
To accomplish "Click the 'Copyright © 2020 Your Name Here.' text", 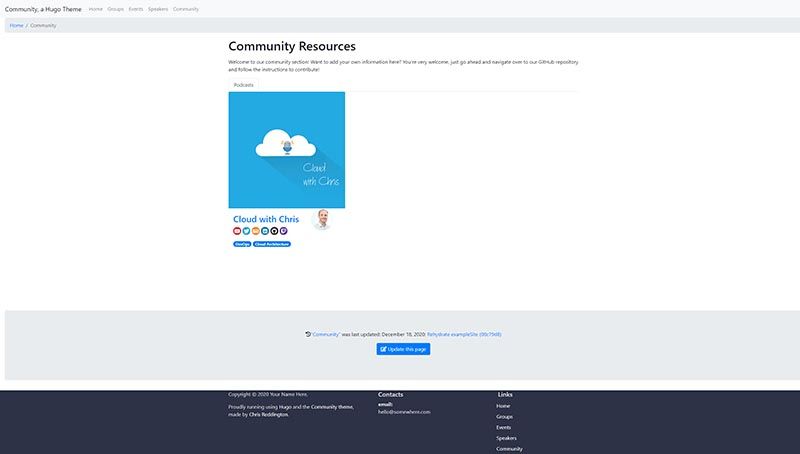I will [268, 394].
